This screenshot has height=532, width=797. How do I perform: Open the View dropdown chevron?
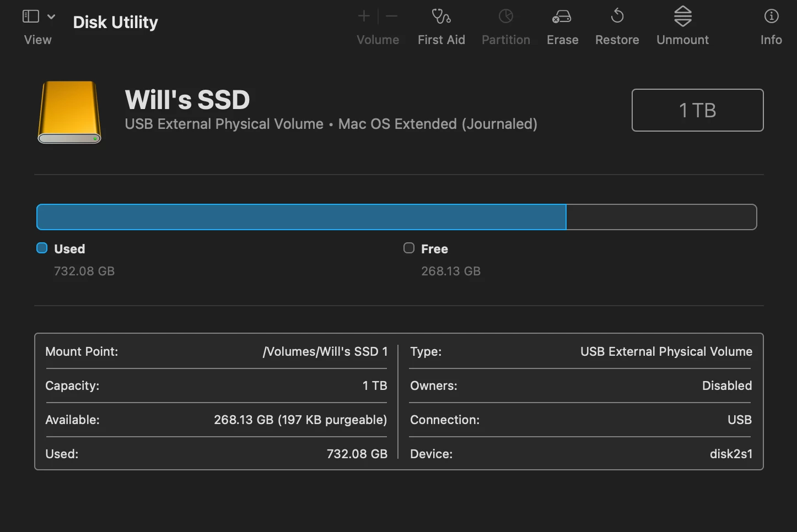click(x=51, y=17)
